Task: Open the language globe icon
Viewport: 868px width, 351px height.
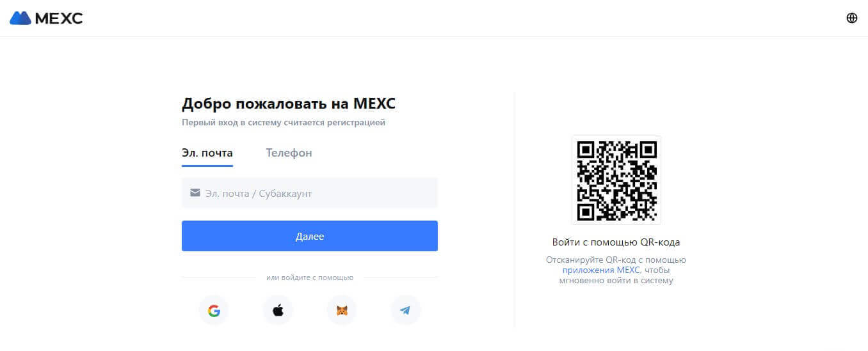Action: pyautogui.click(x=851, y=18)
